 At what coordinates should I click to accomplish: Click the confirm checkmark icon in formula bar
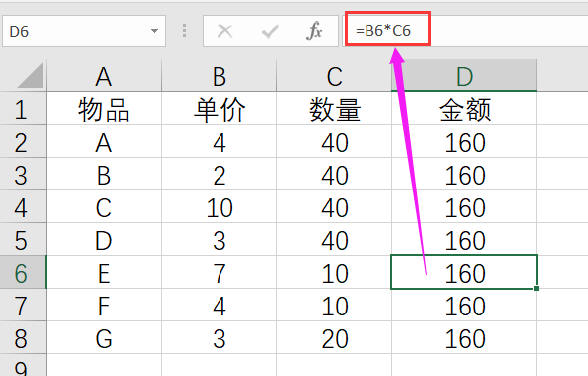tap(270, 31)
